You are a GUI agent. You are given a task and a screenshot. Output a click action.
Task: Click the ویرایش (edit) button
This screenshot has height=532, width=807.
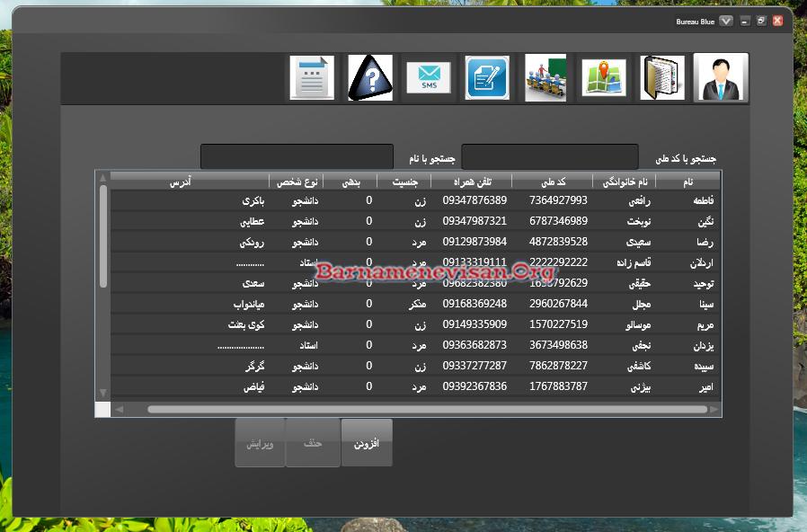coord(260,443)
